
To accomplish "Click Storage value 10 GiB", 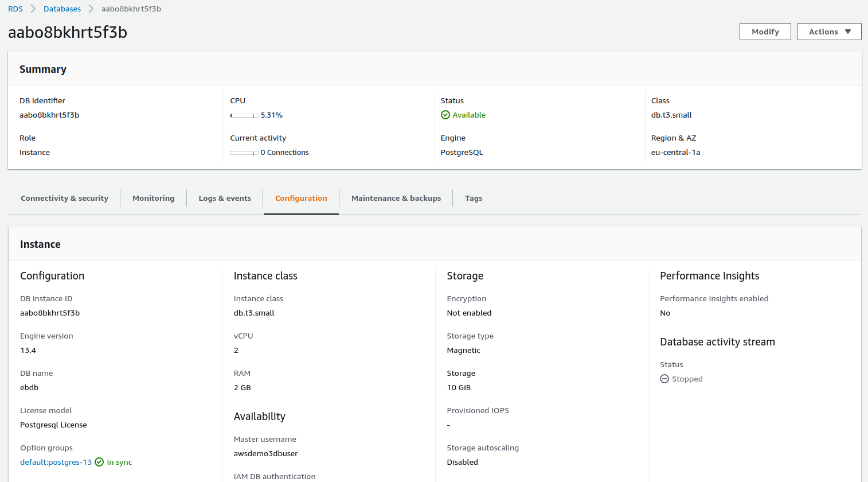I will pyautogui.click(x=459, y=387).
